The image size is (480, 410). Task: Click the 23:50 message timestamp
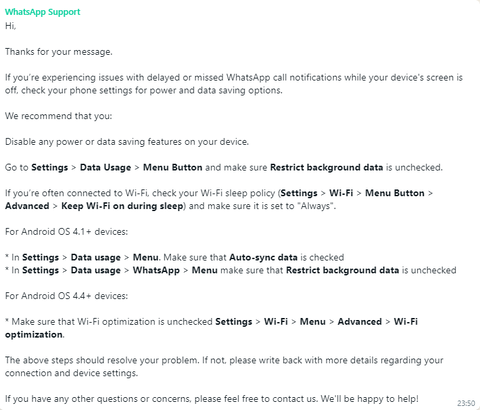click(x=466, y=403)
